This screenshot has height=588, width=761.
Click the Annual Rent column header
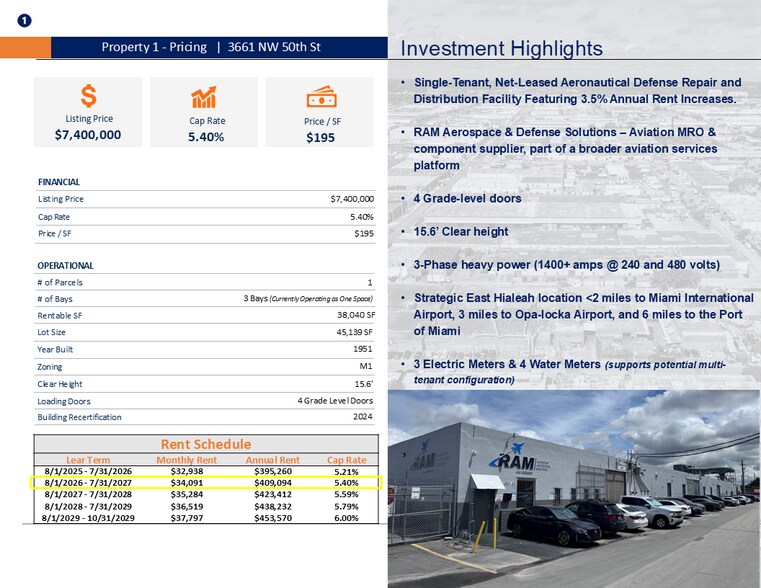click(x=273, y=459)
